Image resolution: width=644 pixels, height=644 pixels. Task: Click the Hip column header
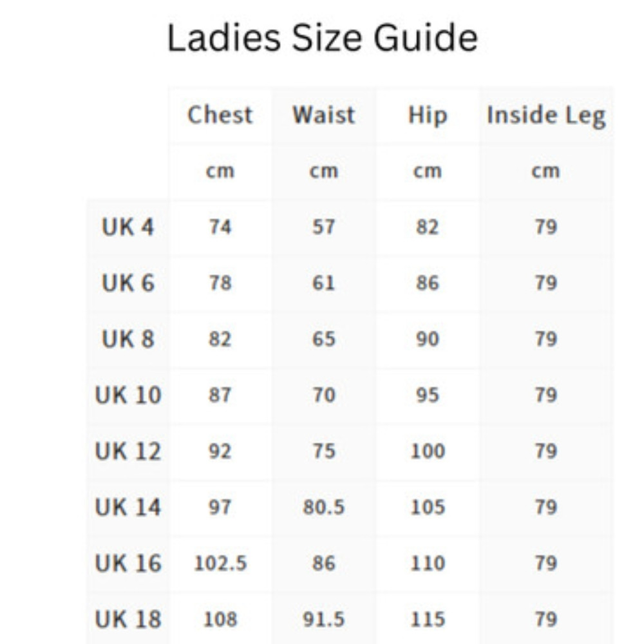[427, 115]
